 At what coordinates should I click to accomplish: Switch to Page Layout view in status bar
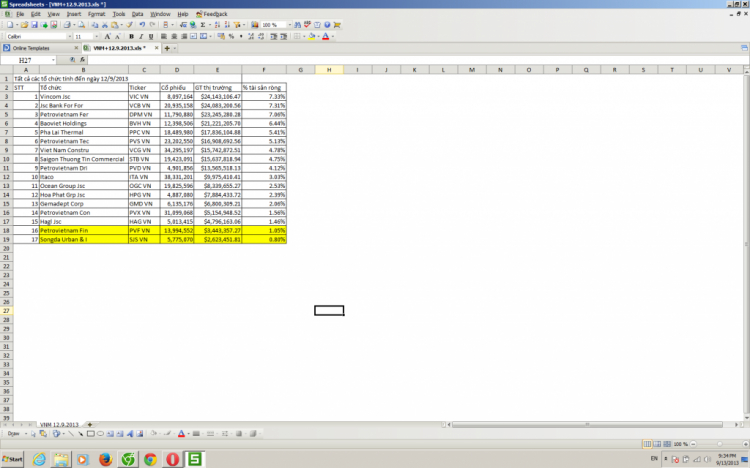pyautogui.click(x=657, y=444)
